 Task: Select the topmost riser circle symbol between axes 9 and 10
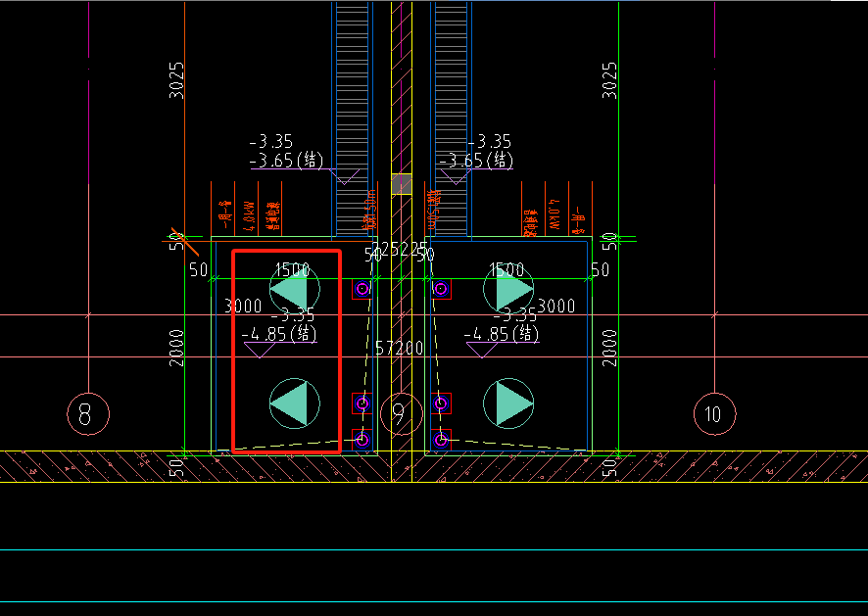coord(441,288)
